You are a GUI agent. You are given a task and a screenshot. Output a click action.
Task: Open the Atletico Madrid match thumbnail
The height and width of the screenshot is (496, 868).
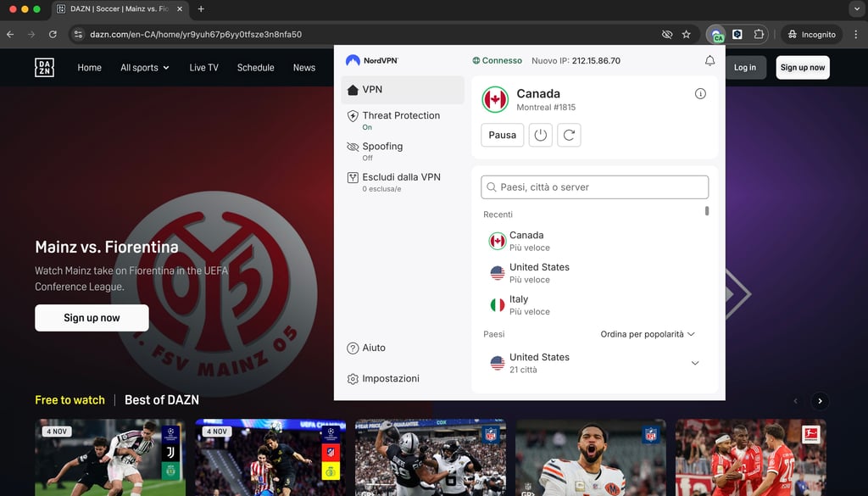270,457
